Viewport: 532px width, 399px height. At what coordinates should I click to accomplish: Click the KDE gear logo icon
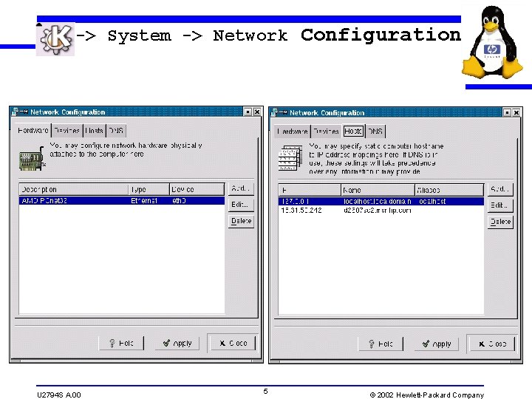(x=55, y=39)
